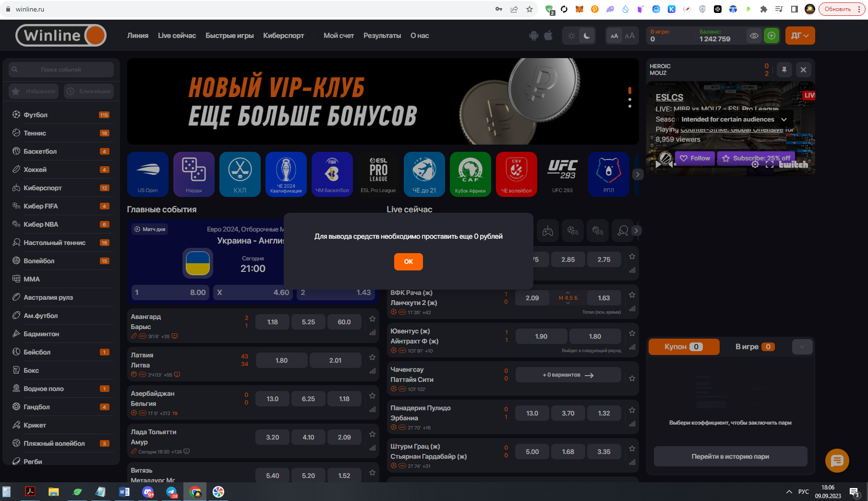Click the Поиск событий search field
This screenshot has width=868, height=501.
click(61, 70)
